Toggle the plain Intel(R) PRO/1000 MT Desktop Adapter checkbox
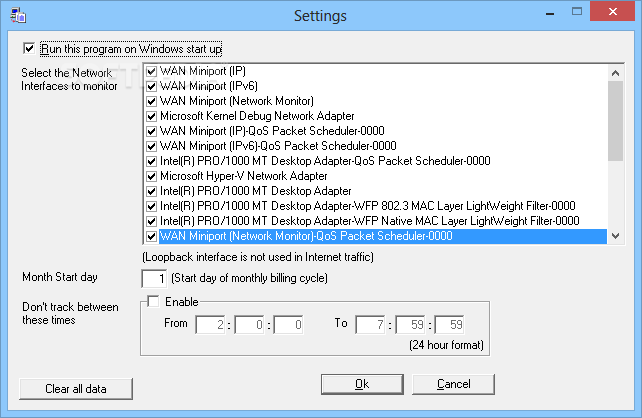 tap(151, 191)
